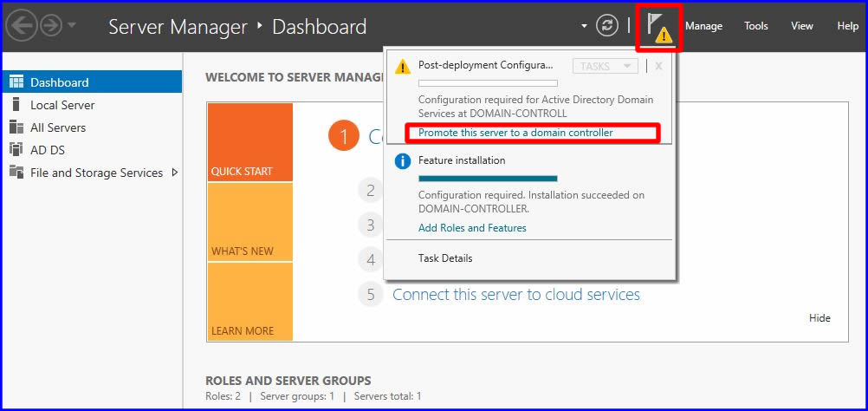Select the Local Server sidebar item
The width and height of the screenshot is (868, 411).
click(62, 105)
